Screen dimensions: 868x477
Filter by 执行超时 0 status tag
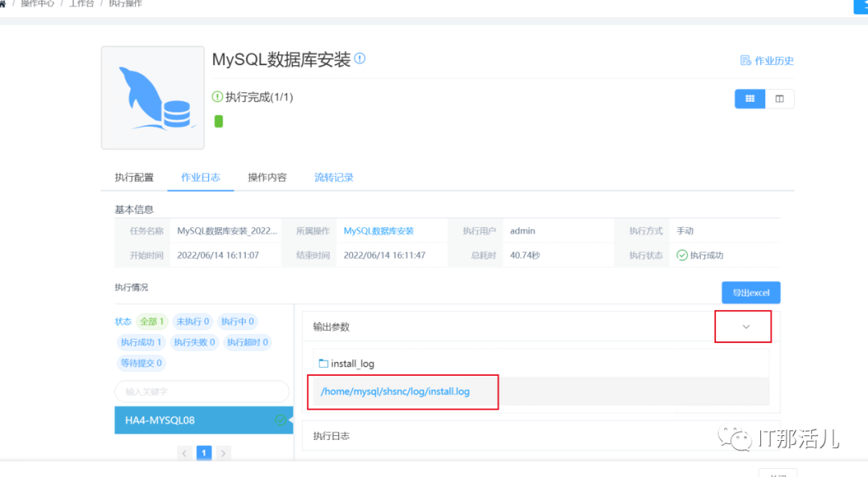pyautogui.click(x=248, y=343)
